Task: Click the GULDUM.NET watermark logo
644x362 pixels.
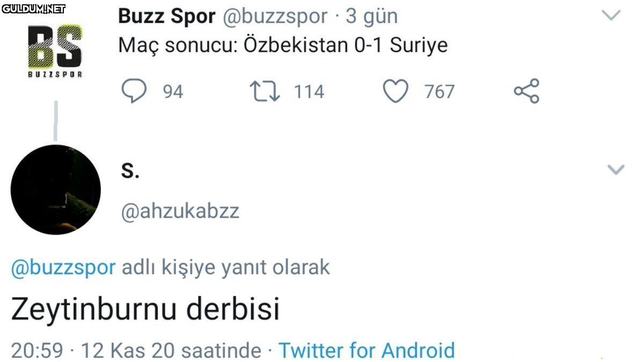Action: 33,9
